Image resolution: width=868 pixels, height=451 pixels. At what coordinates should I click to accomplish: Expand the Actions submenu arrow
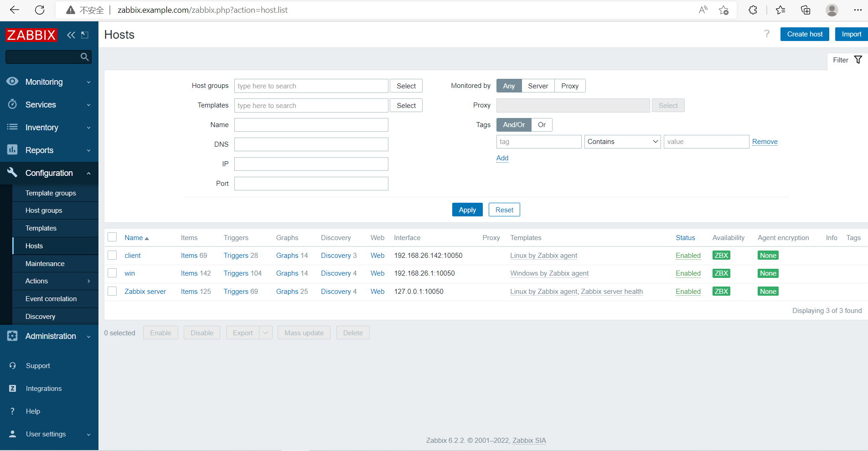88,281
